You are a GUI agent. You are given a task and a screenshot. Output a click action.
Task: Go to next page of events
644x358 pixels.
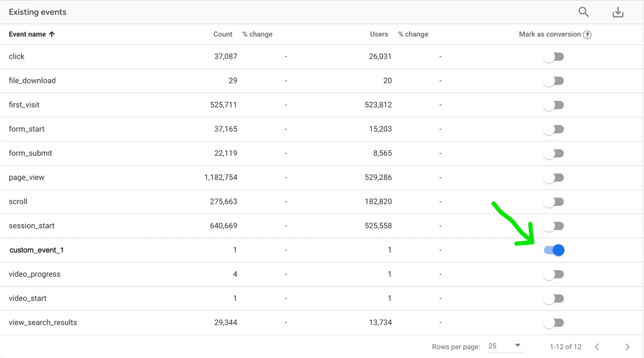[627, 347]
